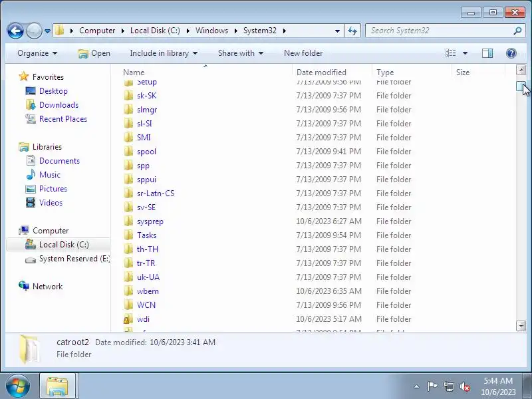Select the th-TH folder name

(x=147, y=249)
